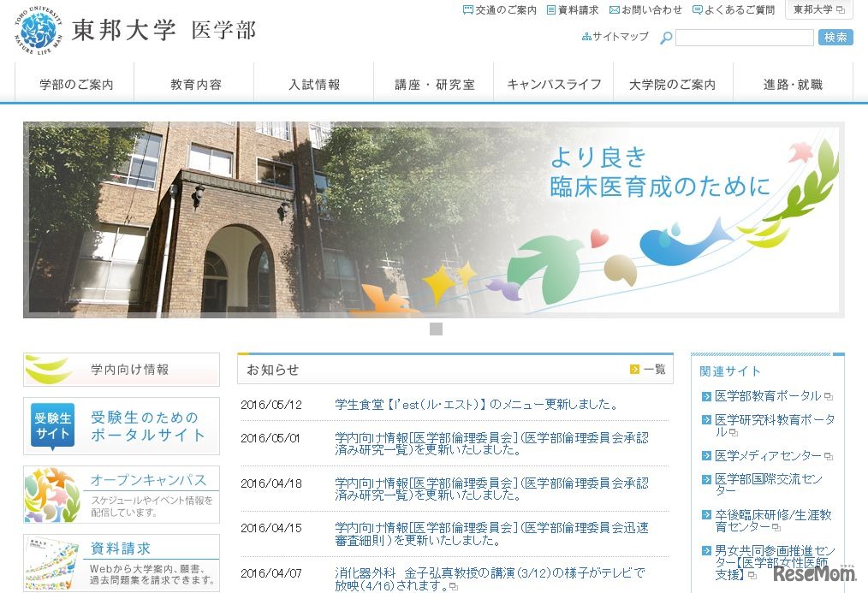Click the 東邦大学 external site button
The image size is (868, 593).
point(818,9)
